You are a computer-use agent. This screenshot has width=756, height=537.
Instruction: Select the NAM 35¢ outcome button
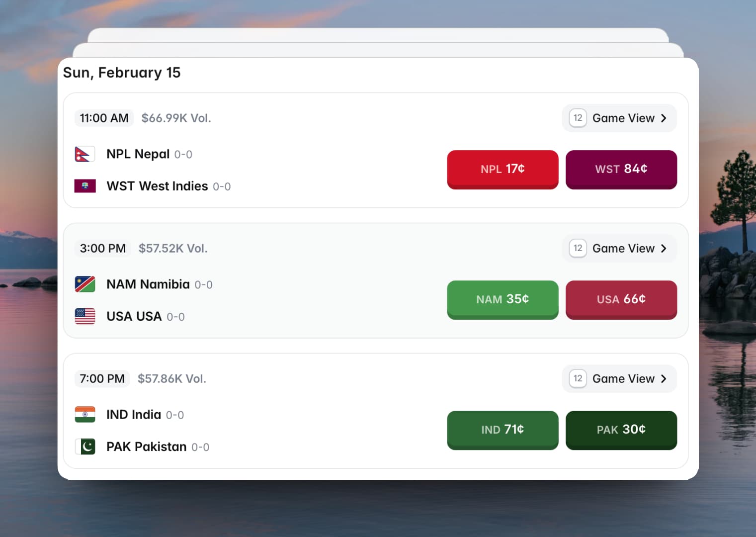coord(503,299)
